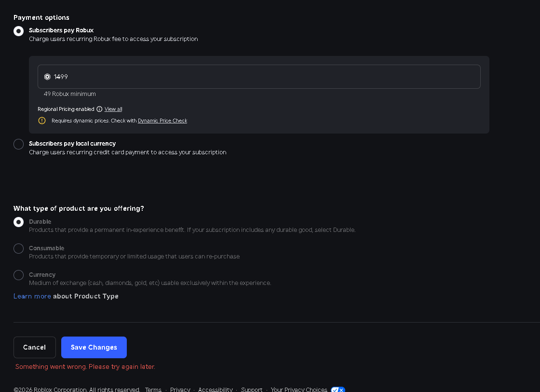Viewport: 540px width, 392px height.
Task: Click the Robux price input field
Action: [259, 77]
